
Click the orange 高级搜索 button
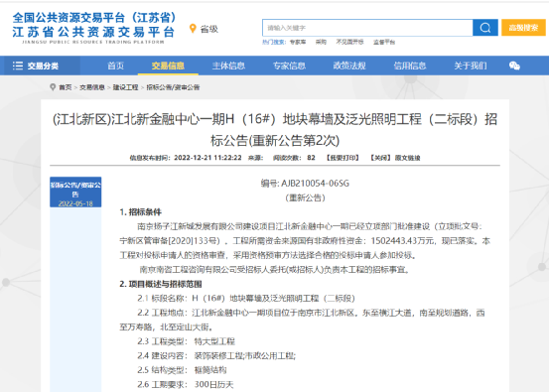point(523,28)
